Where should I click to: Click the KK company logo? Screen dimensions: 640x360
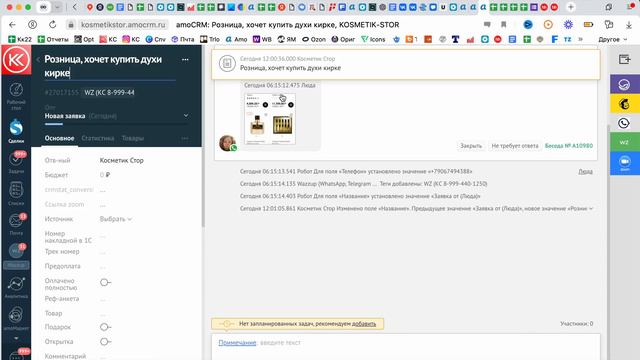16,60
